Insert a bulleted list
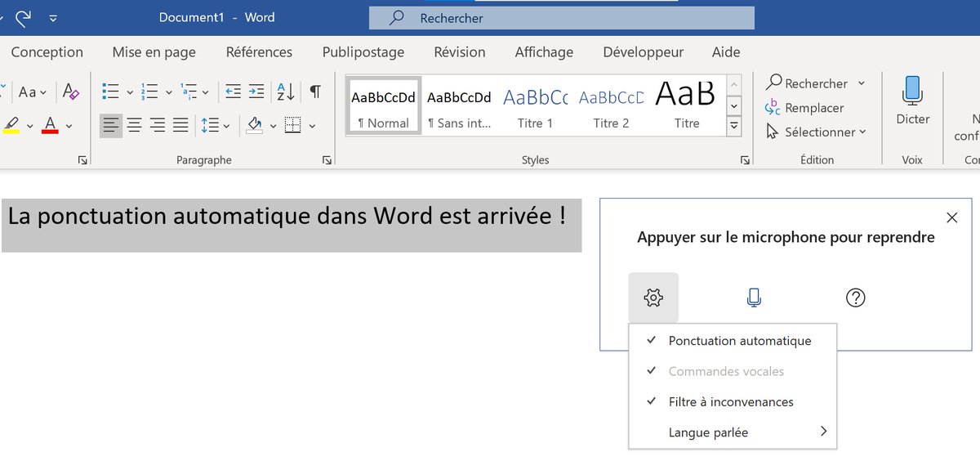980x461 pixels. point(111,92)
